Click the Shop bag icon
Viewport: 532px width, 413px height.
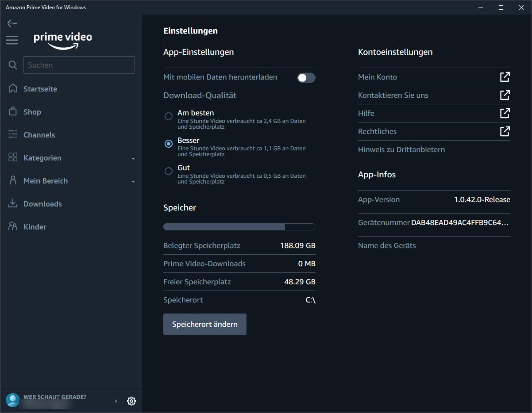[13, 111]
